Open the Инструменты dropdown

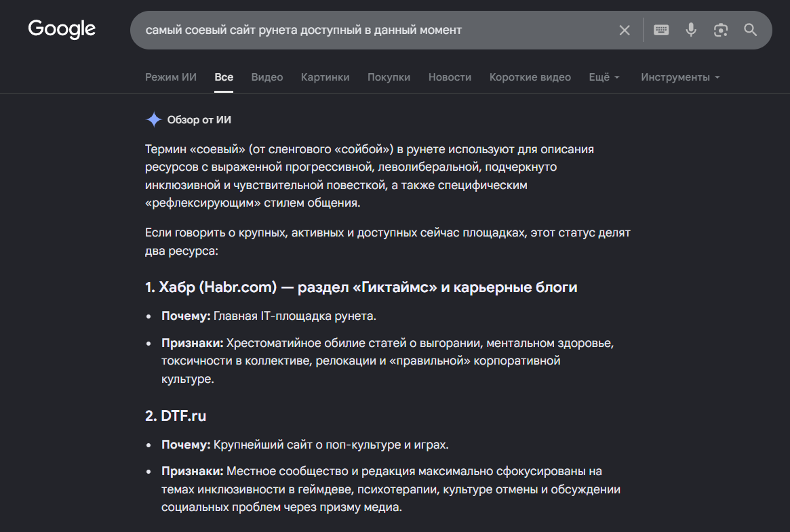point(680,77)
